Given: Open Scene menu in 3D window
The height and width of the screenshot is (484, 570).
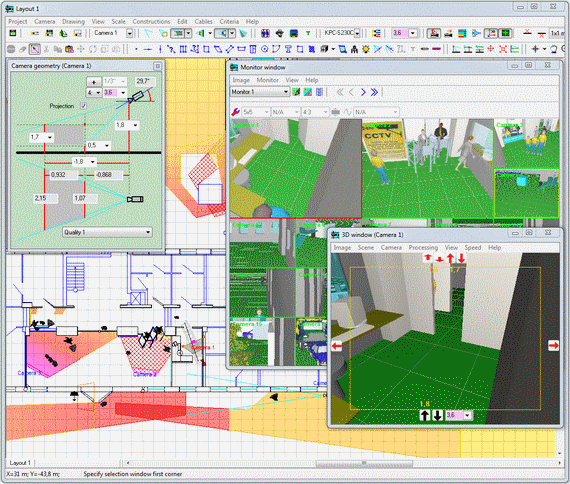Looking at the screenshot, I should 366,248.
